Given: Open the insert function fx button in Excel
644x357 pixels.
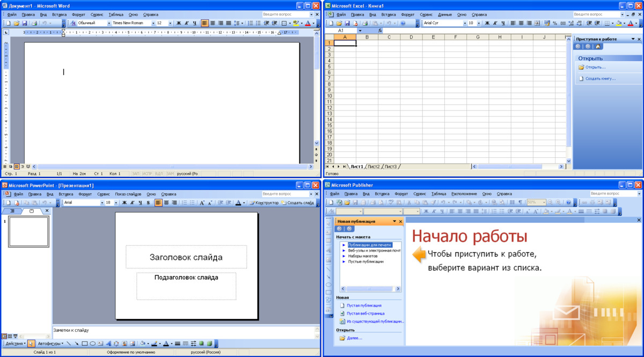Looking at the screenshot, I should point(380,31).
